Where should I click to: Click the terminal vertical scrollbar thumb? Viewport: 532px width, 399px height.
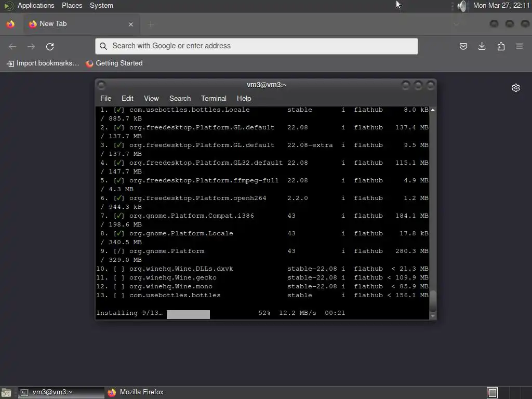click(433, 301)
